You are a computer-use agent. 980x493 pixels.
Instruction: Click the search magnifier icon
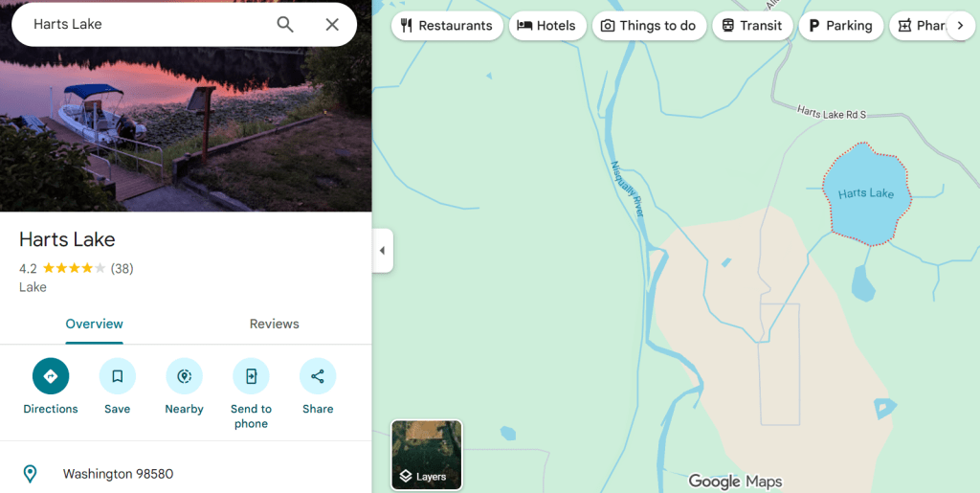tap(285, 25)
